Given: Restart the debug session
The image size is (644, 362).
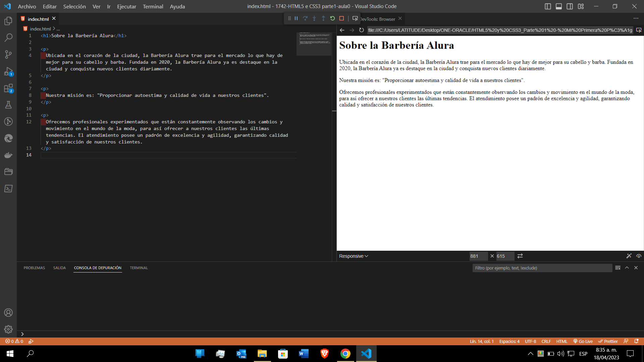Looking at the screenshot, I should (332, 18).
